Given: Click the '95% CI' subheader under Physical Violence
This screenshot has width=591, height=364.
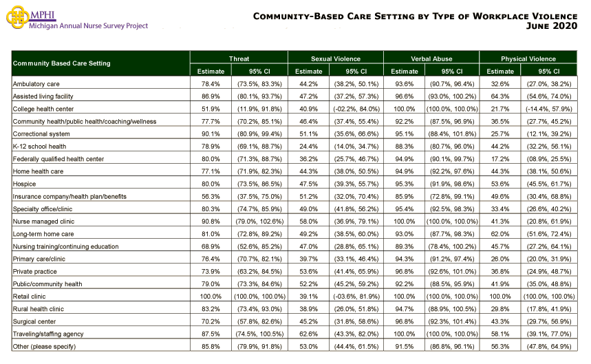Looking at the screenshot, I should pyautogui.click(x=549, y=72).
